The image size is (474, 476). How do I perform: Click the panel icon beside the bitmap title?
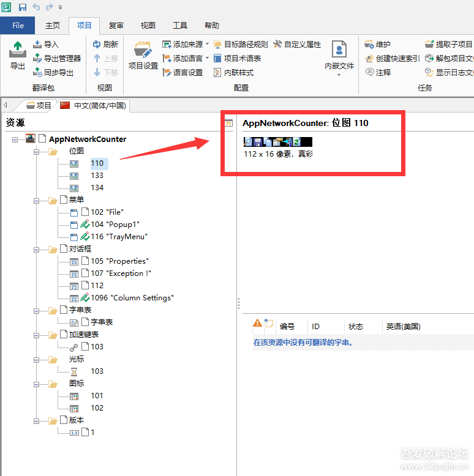click(x=228, y=123)
